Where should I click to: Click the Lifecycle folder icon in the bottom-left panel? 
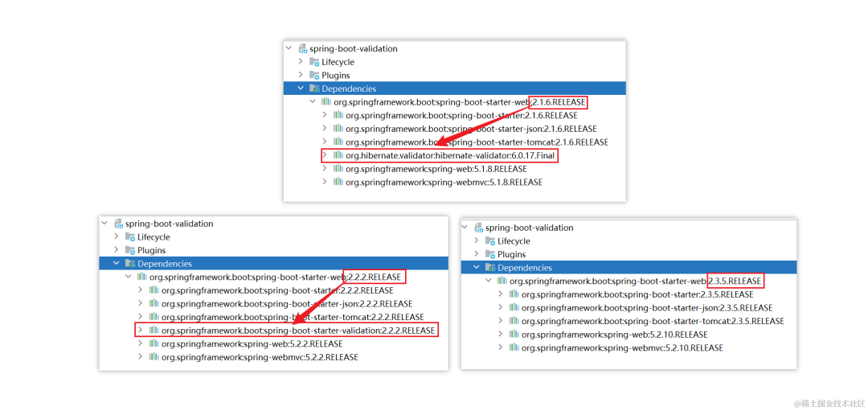[130, 237]
